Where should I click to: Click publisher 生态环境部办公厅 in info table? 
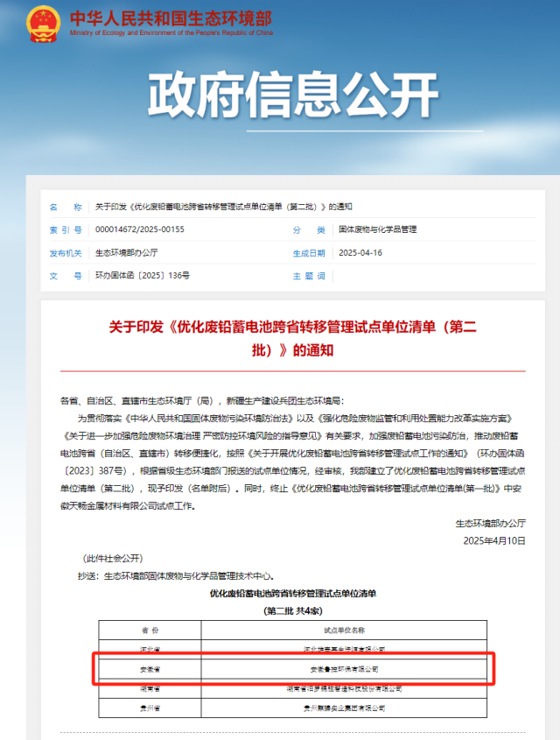coord(126,252)
